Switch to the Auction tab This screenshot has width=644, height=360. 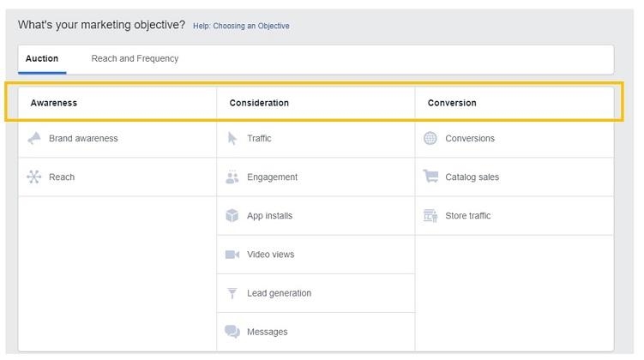pyautogui.click(x=42, y=58)
